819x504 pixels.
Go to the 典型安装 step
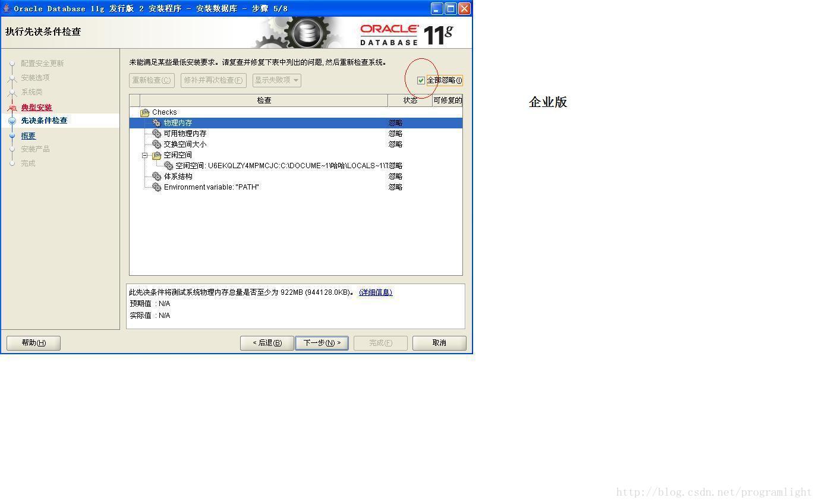pyautogui.click(x=37, y=108)
